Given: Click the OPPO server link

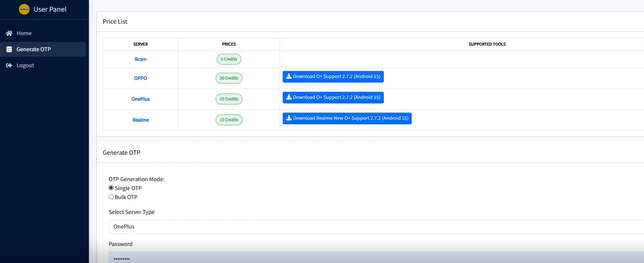Looking at the screenshot, I should [140, 78].
